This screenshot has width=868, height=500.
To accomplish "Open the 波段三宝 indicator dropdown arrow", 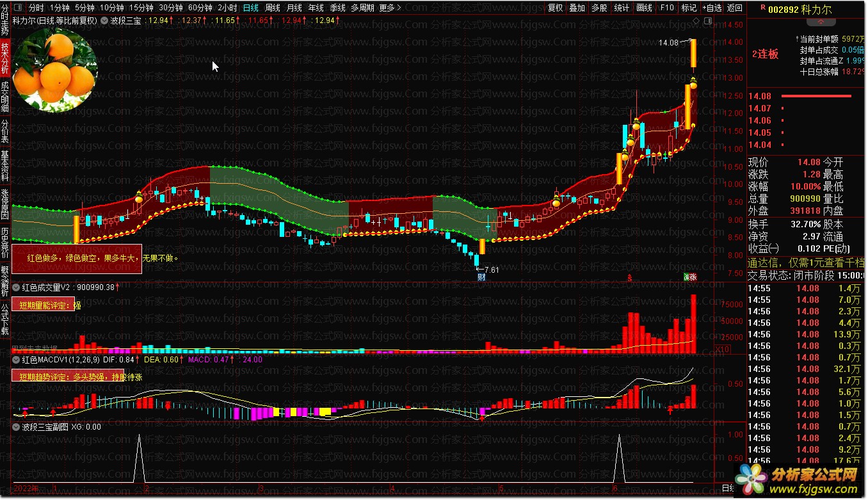I will [x=104, y=20].
